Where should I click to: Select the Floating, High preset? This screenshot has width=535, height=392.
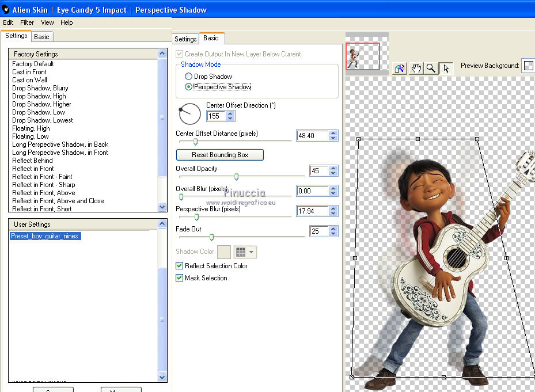[x=31, y=128]
